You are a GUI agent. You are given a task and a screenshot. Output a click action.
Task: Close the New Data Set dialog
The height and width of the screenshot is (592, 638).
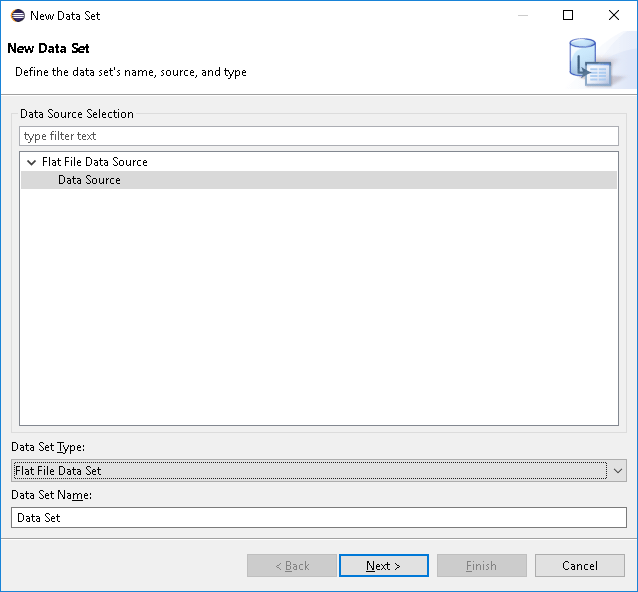click(x=614, y=16)
